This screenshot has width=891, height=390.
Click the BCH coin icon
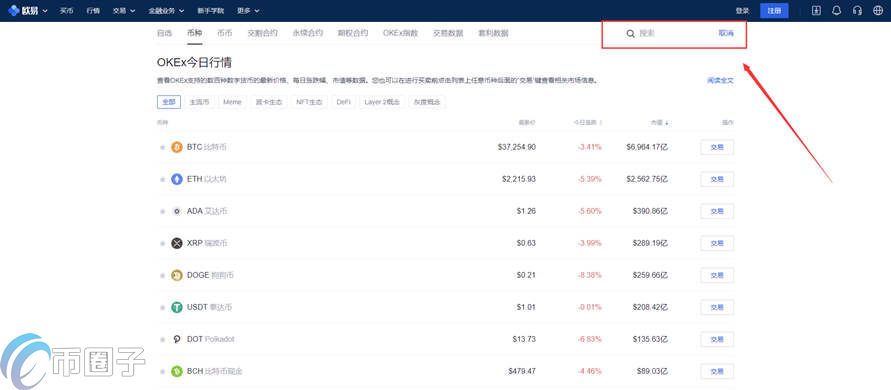(x=177, y=371)
